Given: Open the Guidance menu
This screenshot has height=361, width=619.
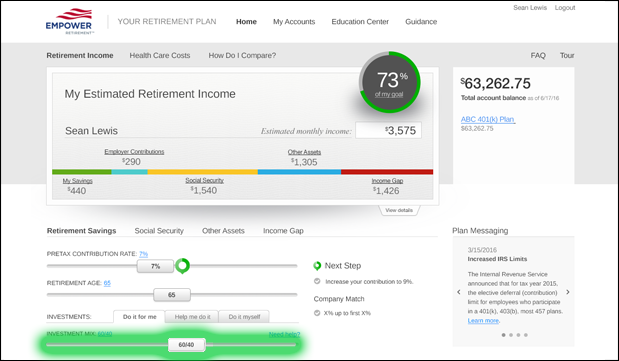Looking at the screenshot, I should [421, 22].
